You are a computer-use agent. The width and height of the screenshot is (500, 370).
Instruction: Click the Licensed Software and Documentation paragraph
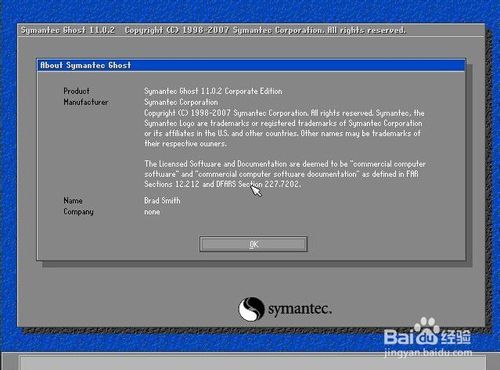click(x=285, y=174)
